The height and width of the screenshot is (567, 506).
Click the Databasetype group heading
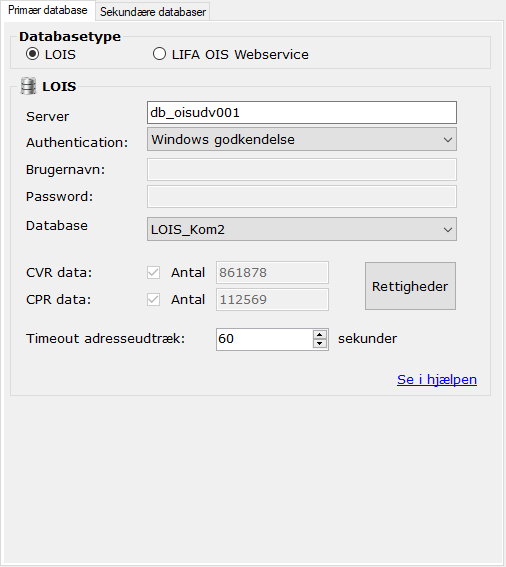click(x=70, y=37)
